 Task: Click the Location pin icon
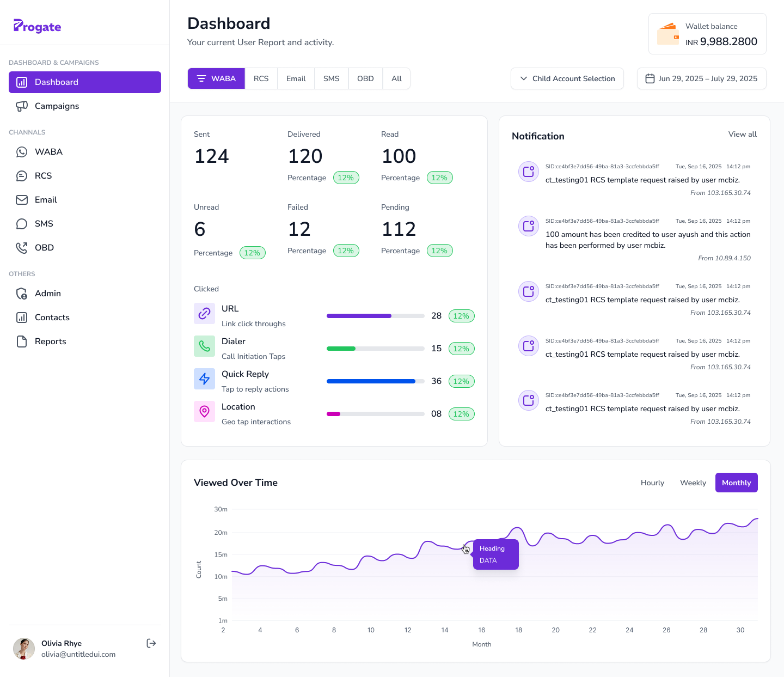[204, 411]
